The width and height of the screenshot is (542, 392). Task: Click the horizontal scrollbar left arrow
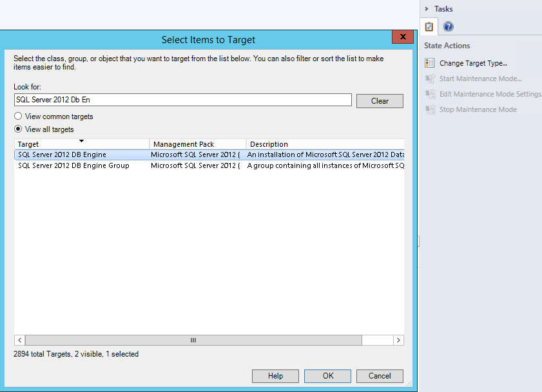coord(20,341)
